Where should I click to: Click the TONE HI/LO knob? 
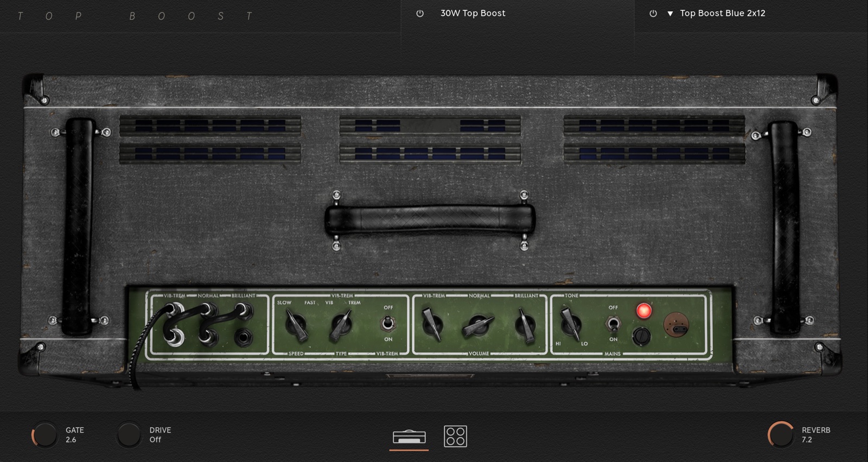point(570,324)
